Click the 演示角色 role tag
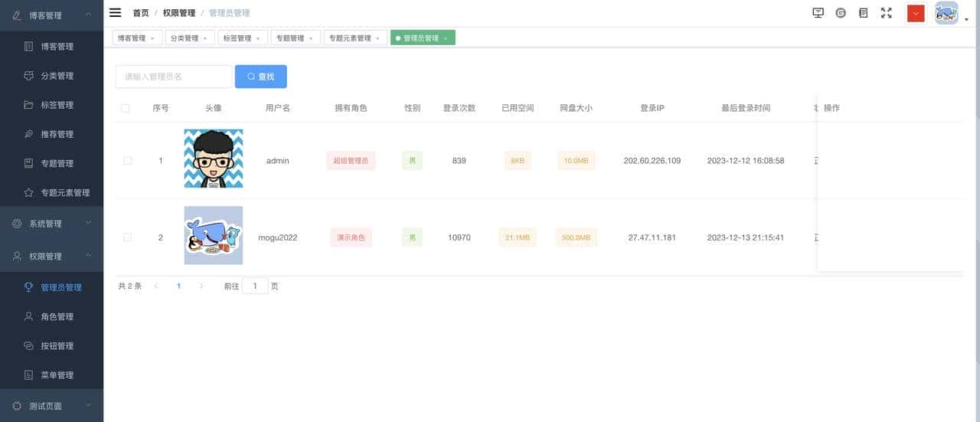The image size is (980, 422). click(x=351, y=237)
